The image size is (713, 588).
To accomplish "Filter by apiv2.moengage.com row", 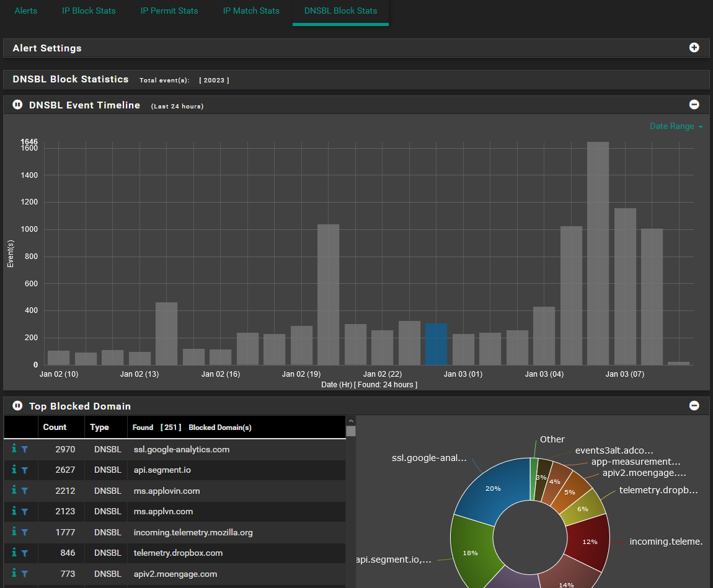I will tap(25, 574).
